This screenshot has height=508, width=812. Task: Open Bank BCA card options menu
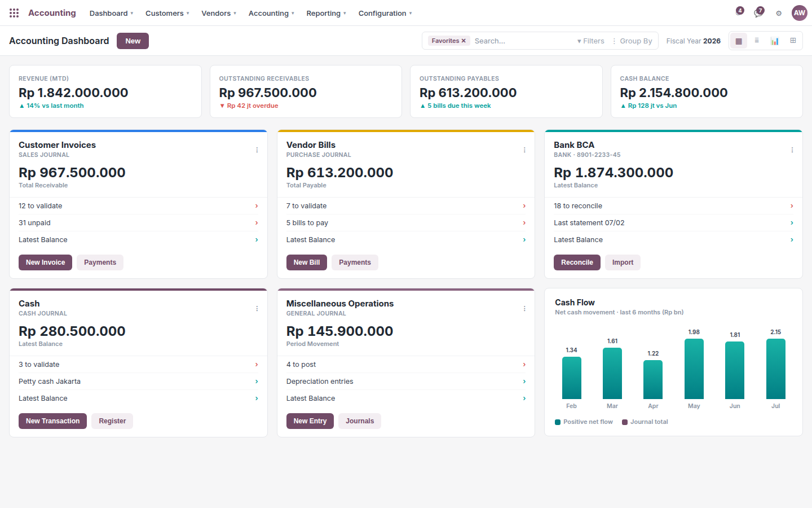[792, 150]
